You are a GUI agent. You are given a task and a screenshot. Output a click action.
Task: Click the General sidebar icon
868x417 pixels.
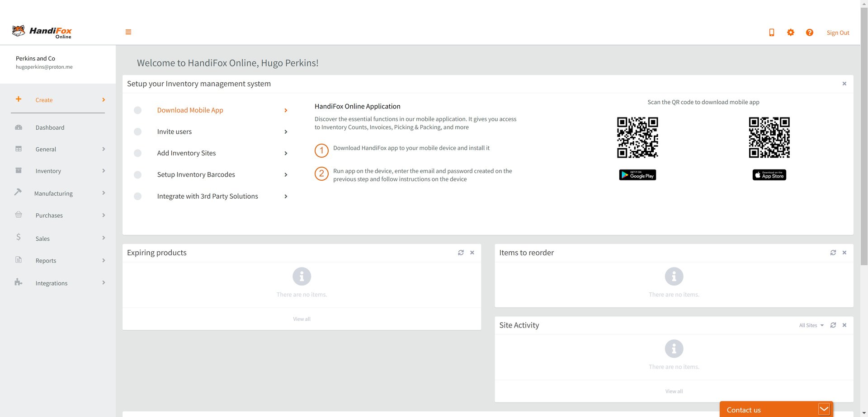coord(19,149)
